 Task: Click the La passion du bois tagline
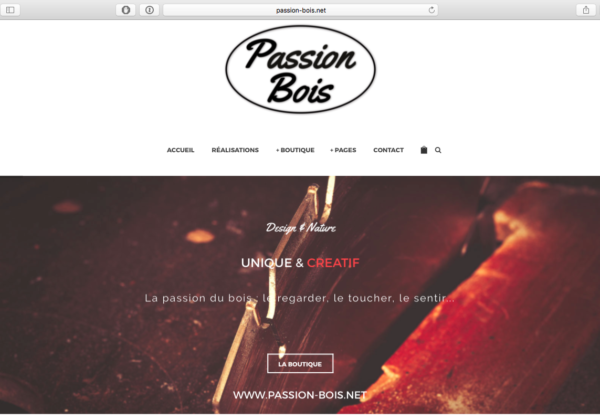tap(300, 298)
